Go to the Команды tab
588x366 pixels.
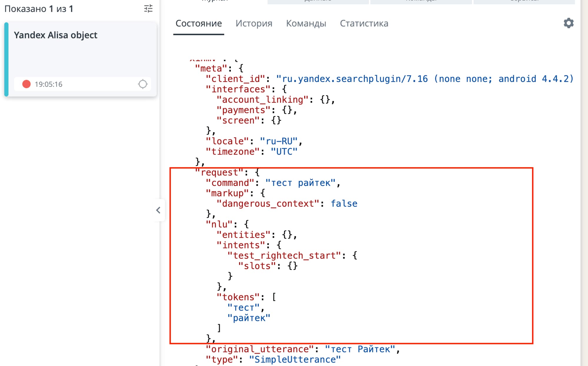(306, 24)
